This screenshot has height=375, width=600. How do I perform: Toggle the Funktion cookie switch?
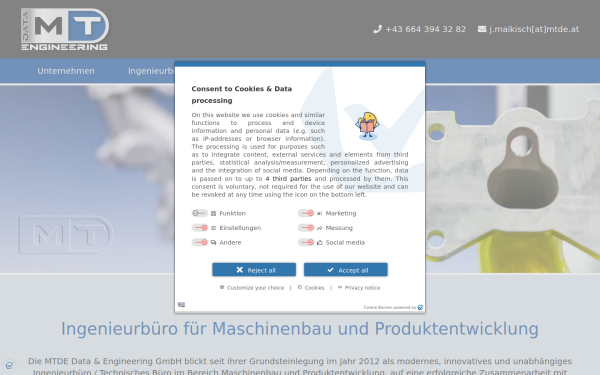pos(200,213)
